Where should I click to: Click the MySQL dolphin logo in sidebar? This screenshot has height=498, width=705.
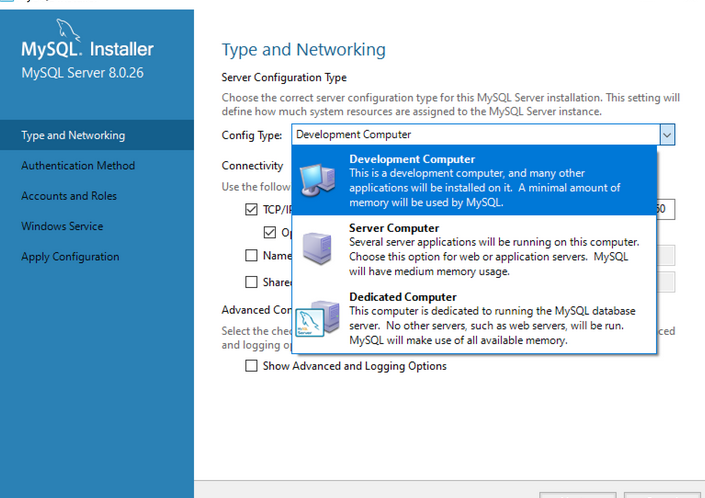tap(68, 30)
